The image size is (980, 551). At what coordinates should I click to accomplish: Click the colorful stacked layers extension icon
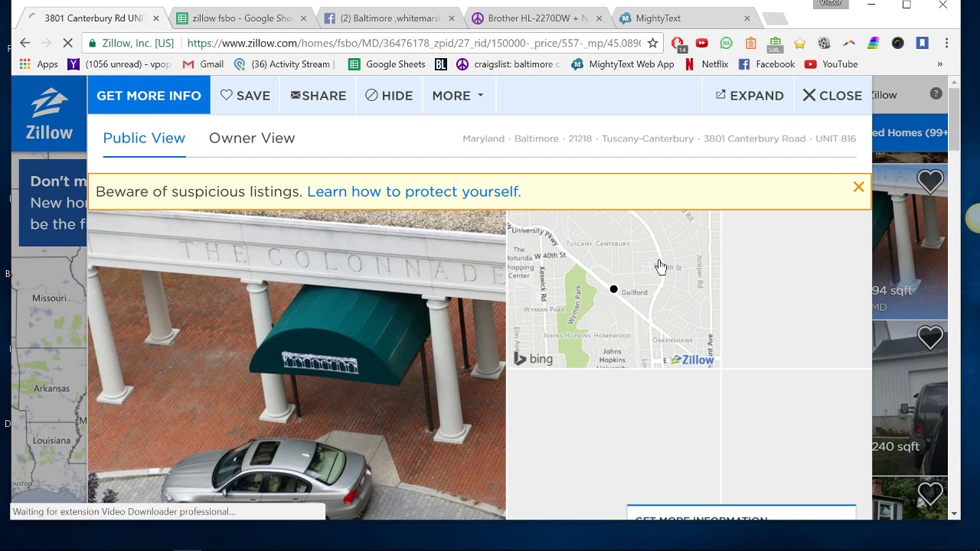tap(873, 43)
